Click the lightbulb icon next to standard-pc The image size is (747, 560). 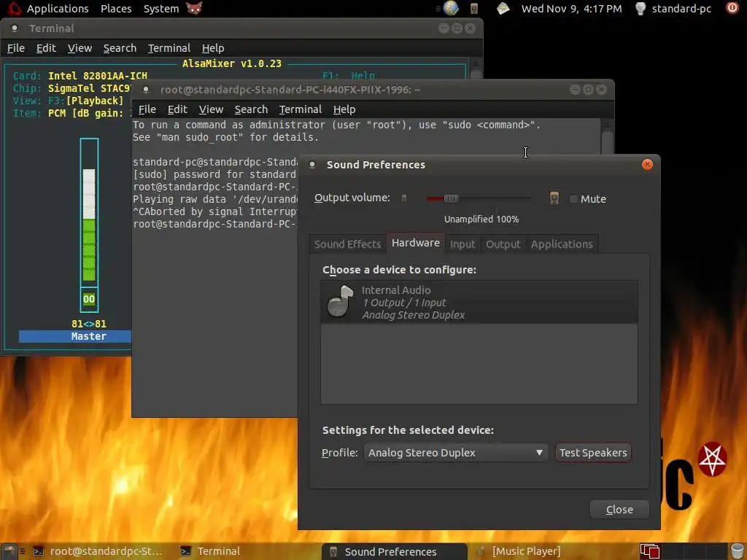pyautogui.click(x=640, y=9)
